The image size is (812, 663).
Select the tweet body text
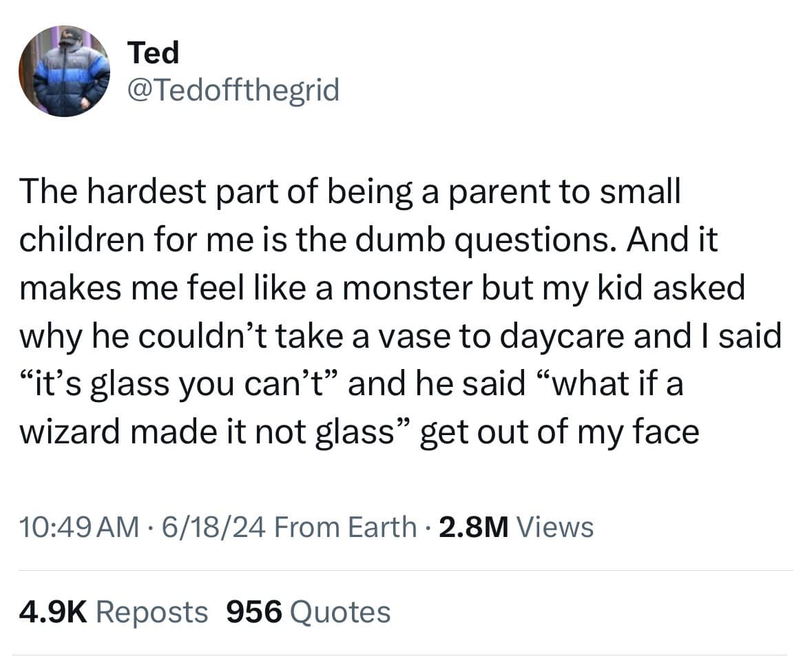coord(386,310)
